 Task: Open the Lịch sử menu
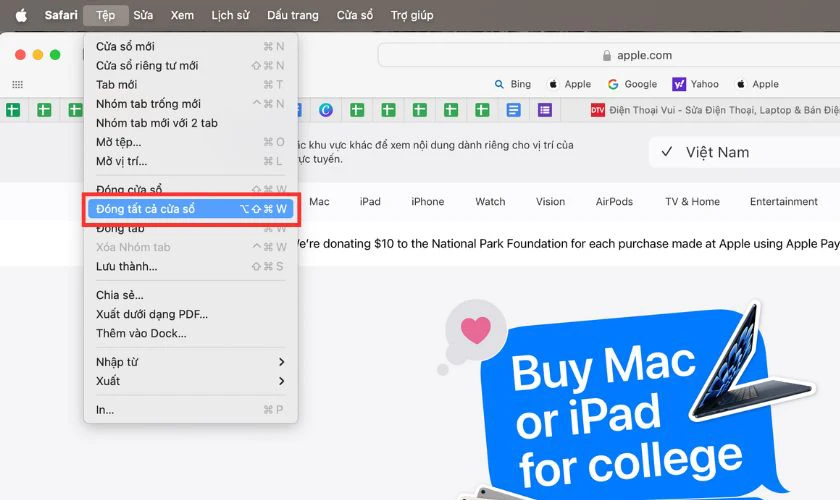point(230,15)
